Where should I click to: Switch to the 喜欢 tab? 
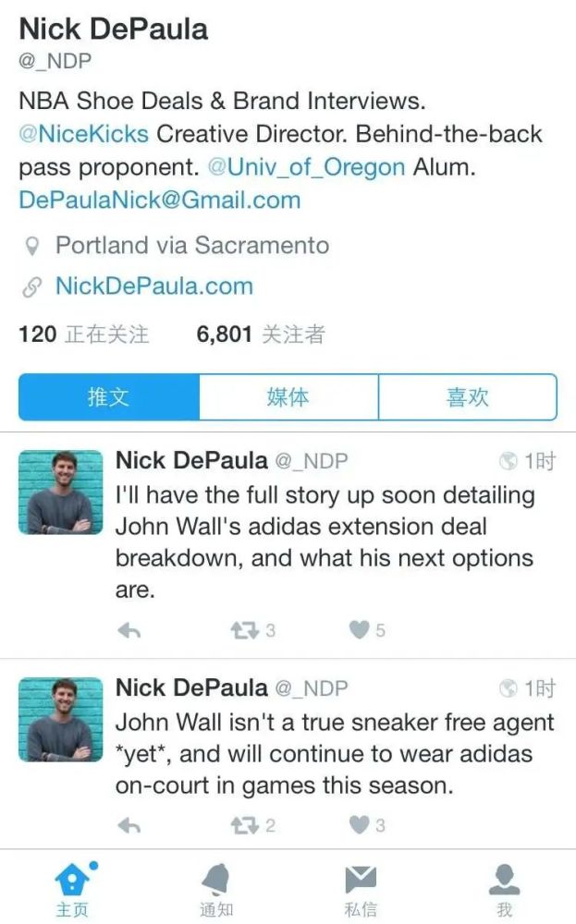468,397
